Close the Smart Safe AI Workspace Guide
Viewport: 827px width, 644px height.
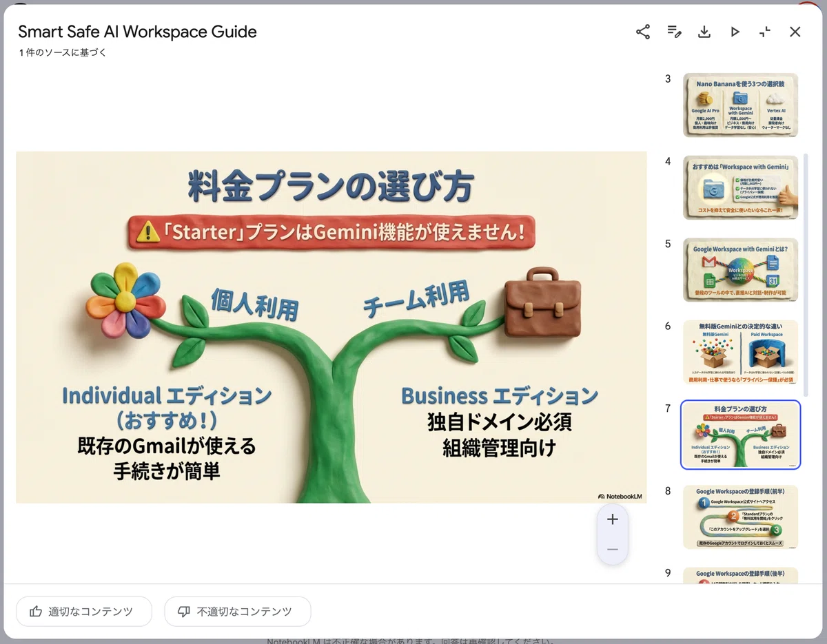coord(795,32)
